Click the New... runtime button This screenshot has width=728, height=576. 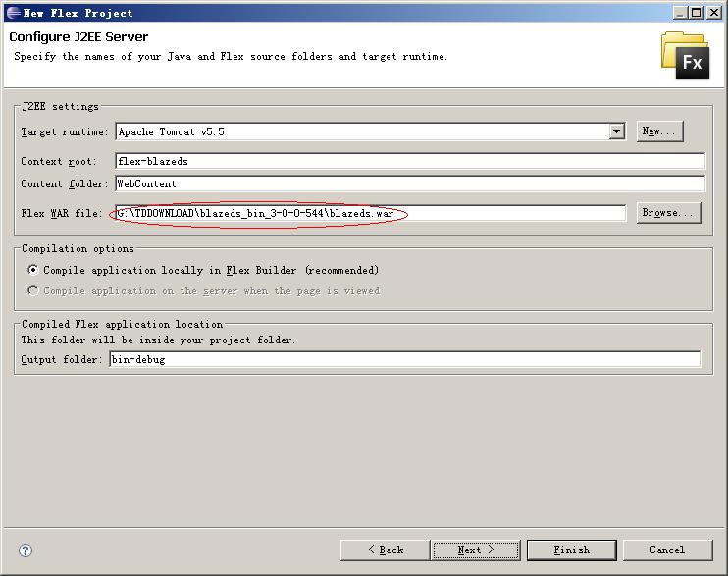pos(659,131)
